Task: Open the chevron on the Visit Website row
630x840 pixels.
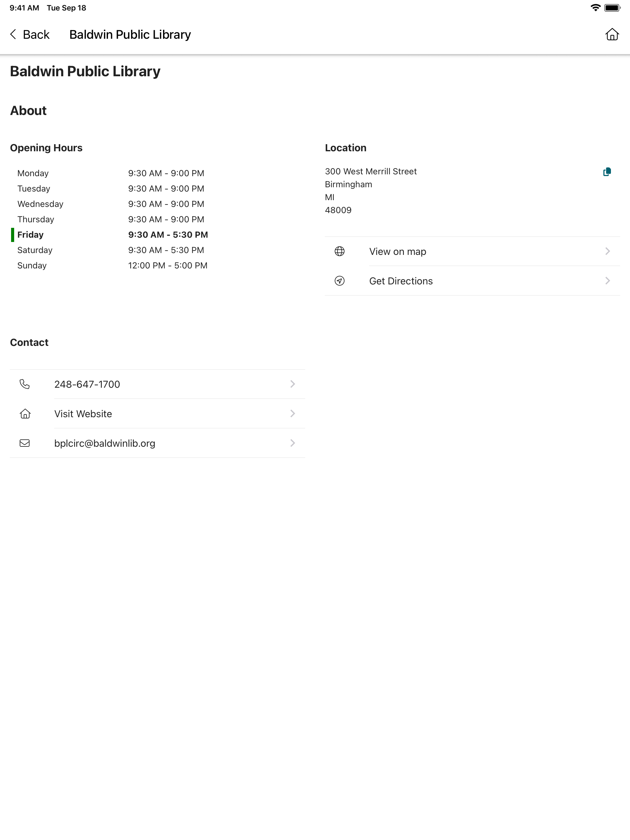Action: click(293, 414)
